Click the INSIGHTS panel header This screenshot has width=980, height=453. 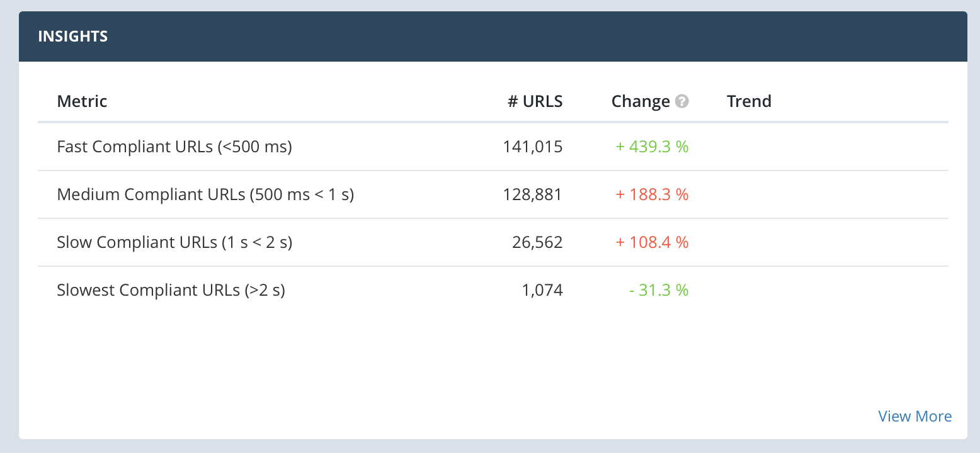pos(73,36)
